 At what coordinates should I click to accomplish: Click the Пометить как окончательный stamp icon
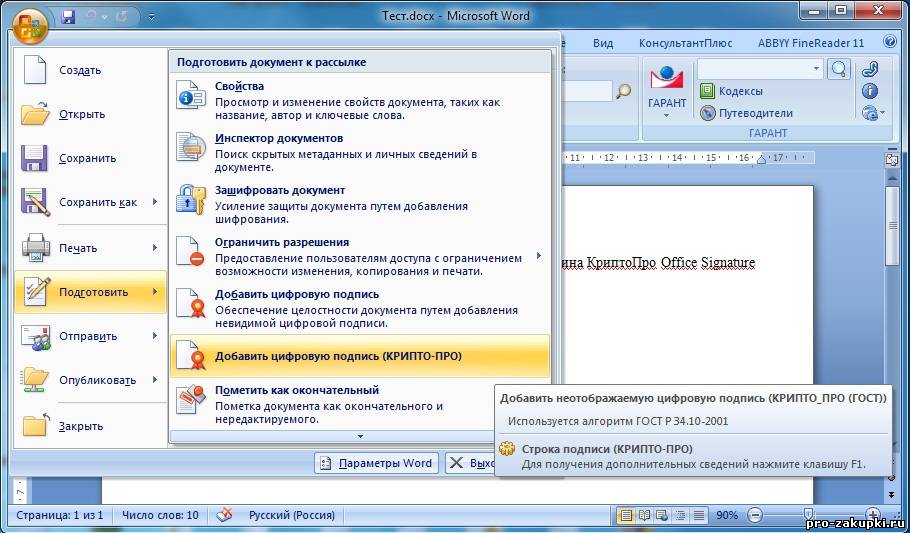click(x=191, y=399)
